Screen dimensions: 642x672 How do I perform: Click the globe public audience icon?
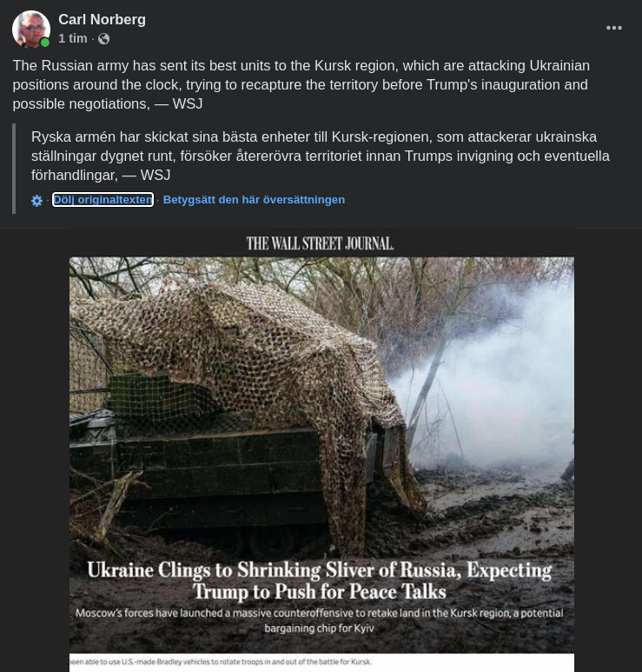click(x=103, y=39)
